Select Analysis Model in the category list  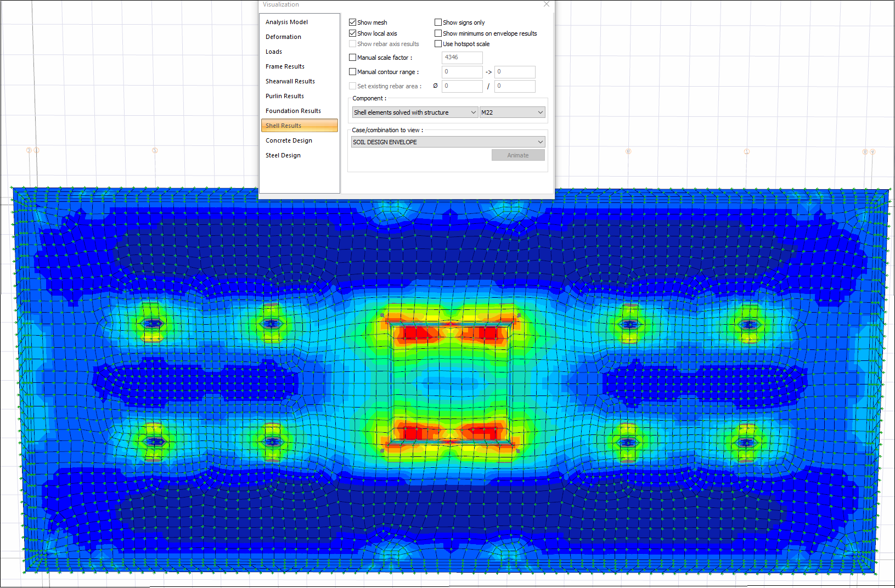[x=286, y=22]
